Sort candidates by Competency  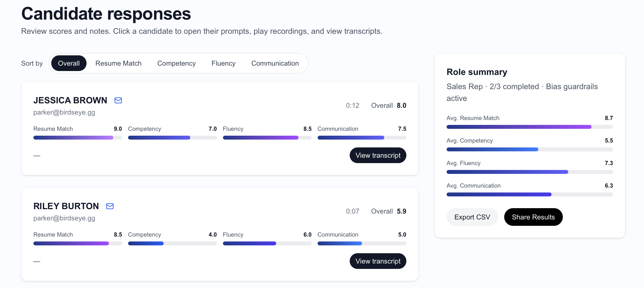point(176,63)
